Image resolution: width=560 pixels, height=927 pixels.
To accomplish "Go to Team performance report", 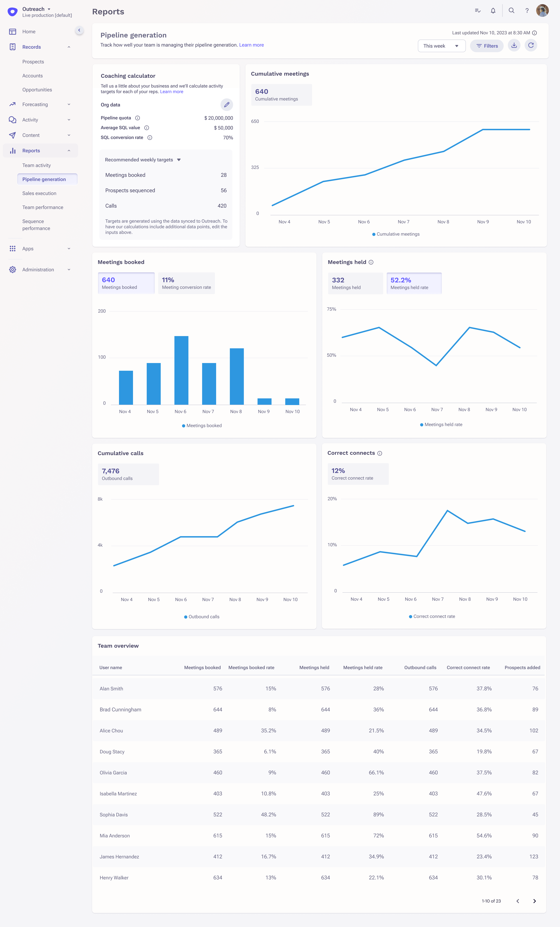I will click(43, 207).
